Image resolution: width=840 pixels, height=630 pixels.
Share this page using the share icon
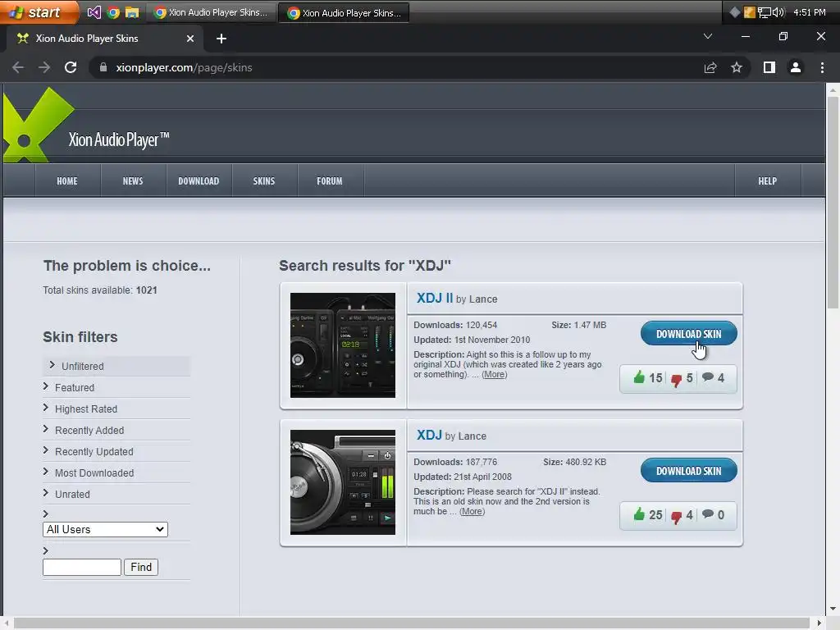(x=710, y=67)
